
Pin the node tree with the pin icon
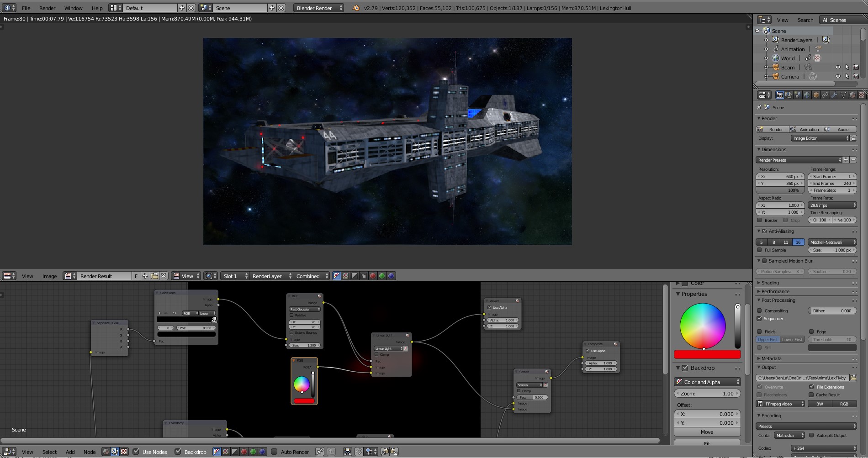(x=320, y=452)
